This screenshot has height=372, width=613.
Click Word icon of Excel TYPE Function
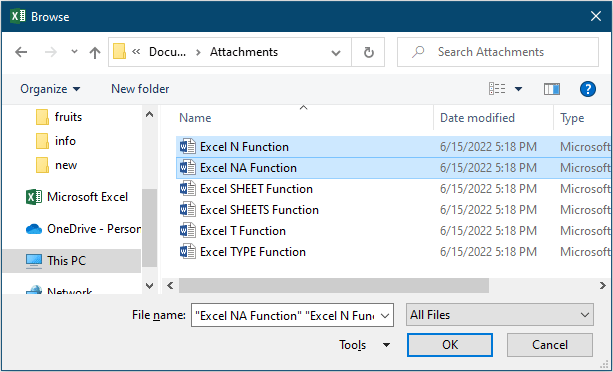(188, 252)
